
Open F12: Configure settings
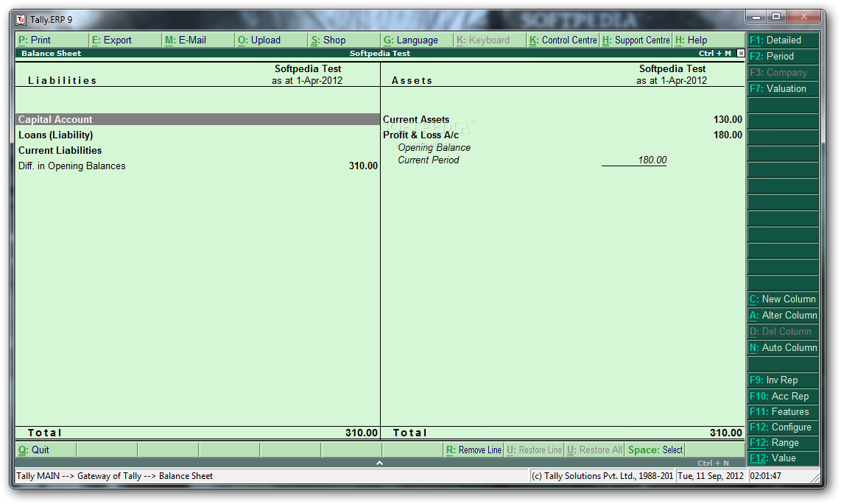click(783, 427)
